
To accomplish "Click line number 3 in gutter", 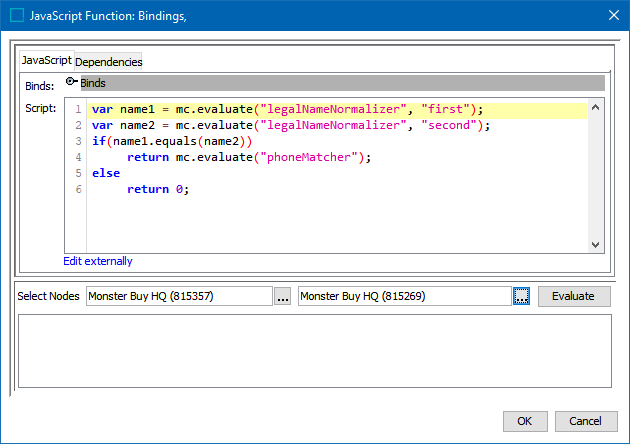I will tap(78, 141).
